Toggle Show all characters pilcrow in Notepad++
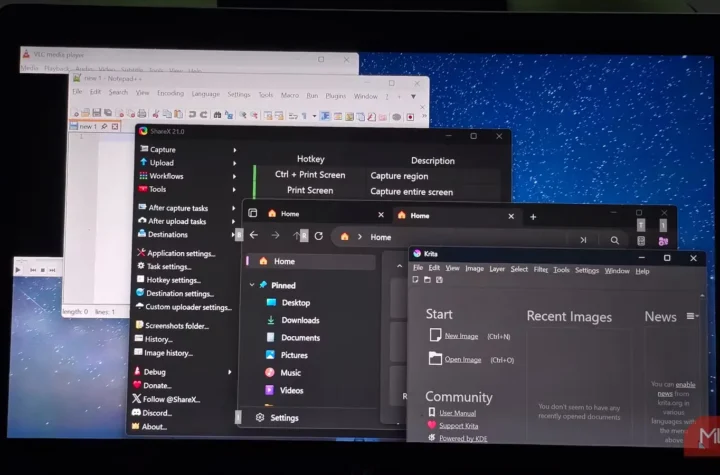Image resolution: width=720 pixels, height=475 pixels. pos(304,116)
